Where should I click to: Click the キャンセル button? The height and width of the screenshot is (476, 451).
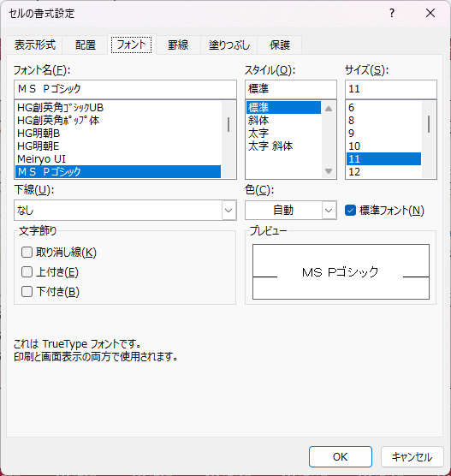(x=412, y=456)
